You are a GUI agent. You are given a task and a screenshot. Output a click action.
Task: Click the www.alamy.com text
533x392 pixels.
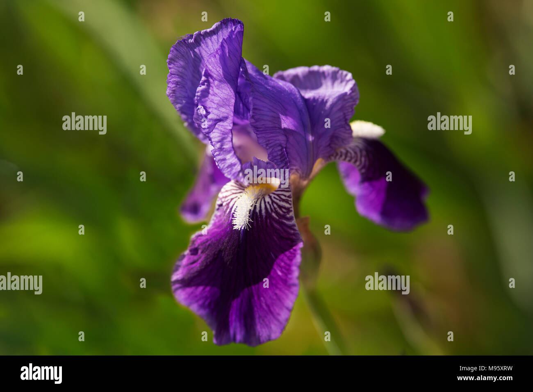(x=485, y=378)
